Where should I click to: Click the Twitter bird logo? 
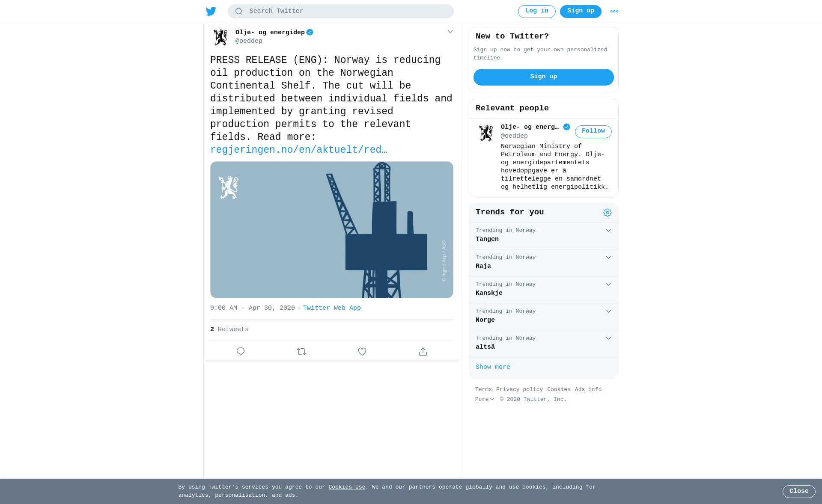pos(211,11)
